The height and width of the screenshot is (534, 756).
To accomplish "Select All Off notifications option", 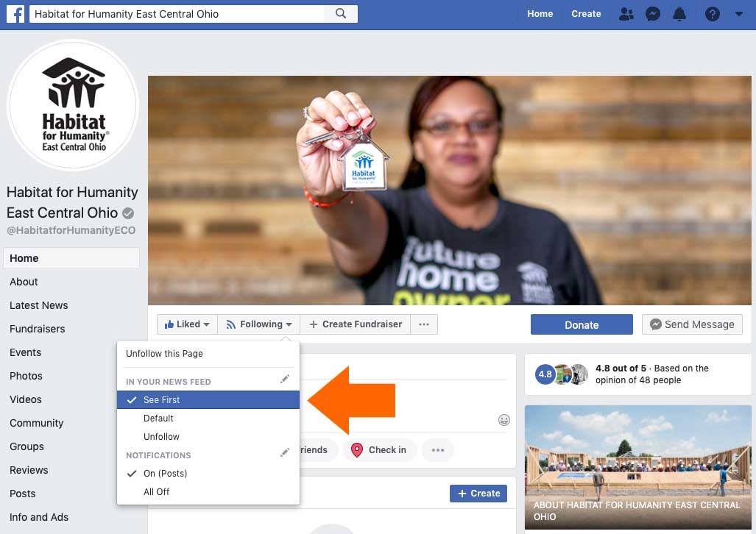I will pyautogui.click(x=208, y=491).
